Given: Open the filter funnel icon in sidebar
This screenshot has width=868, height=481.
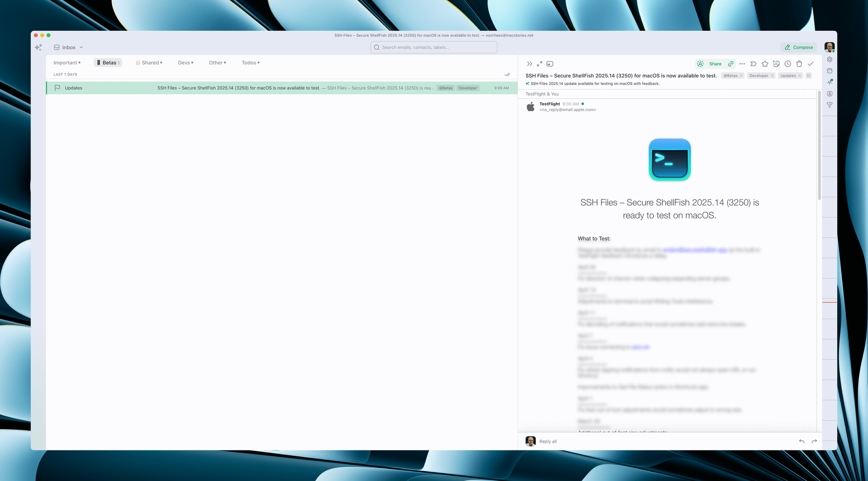Looking at the screenshot, I should pyautogui.click(x=829, y=105).
